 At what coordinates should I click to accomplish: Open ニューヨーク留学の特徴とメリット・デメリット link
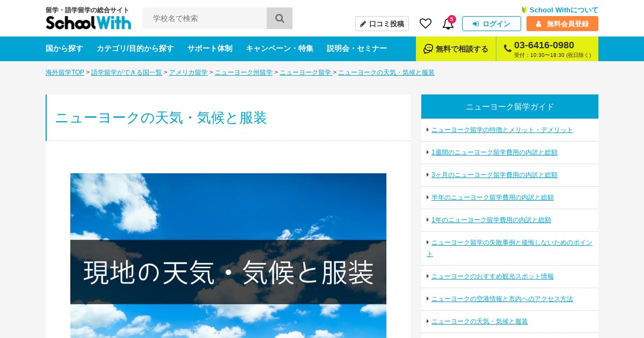(x=502, y=130)
